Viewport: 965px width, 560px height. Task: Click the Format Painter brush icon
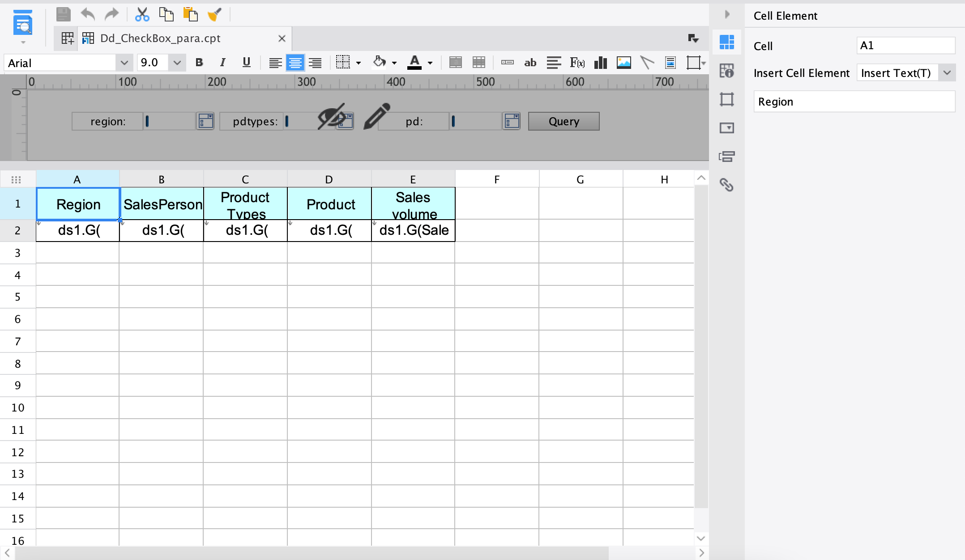point(214,15)
